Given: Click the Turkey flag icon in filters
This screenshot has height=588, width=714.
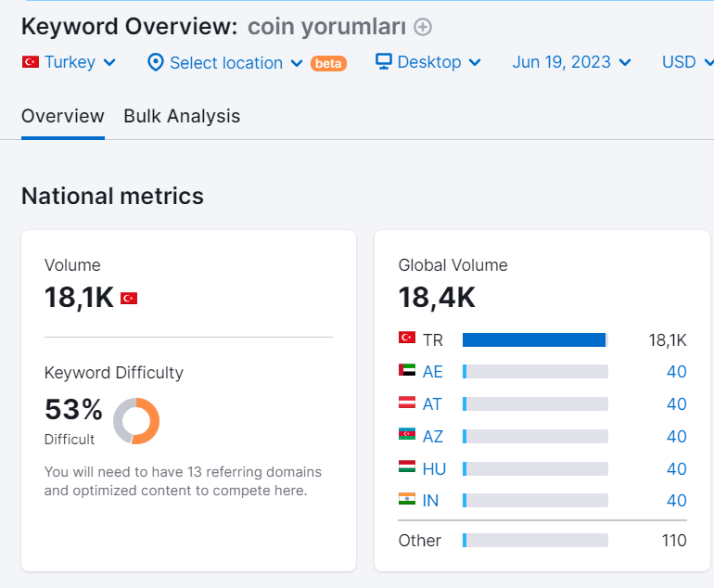Looking at the screenshot, I should (x=31, y=62).
